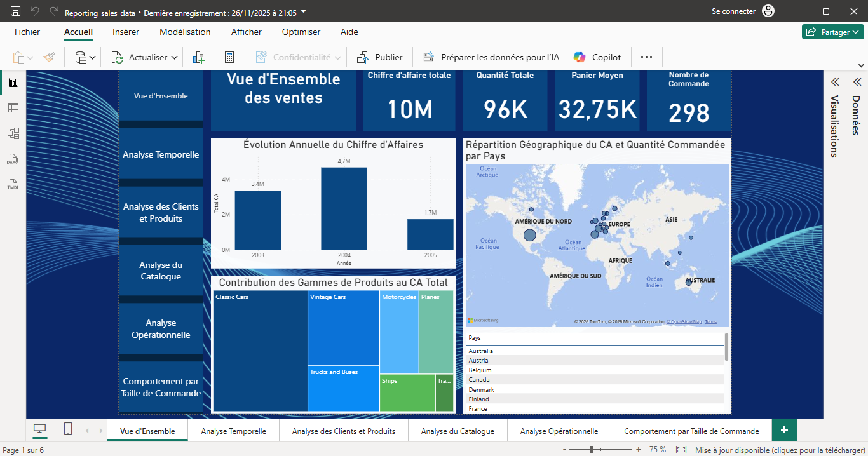Click Analyse des Clients et Produits report button
Viewport: 868px width, 456px height.
[161, 212]
